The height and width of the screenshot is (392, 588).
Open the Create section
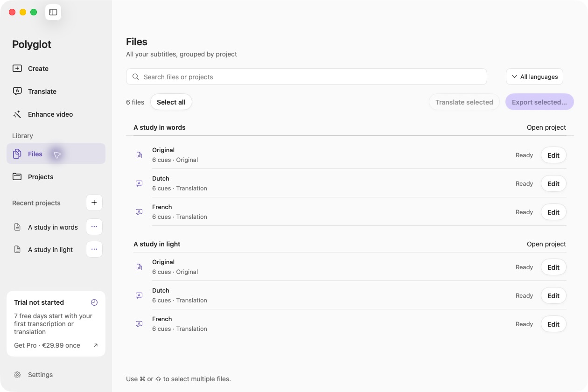pyautogui.click(x=56, y=69)
